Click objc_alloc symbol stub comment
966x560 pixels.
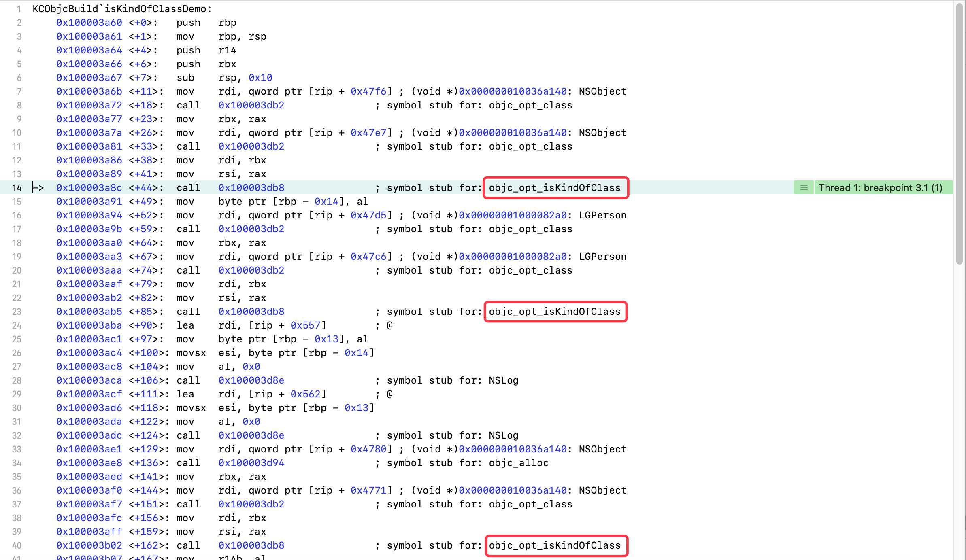[x=519, y=463]
